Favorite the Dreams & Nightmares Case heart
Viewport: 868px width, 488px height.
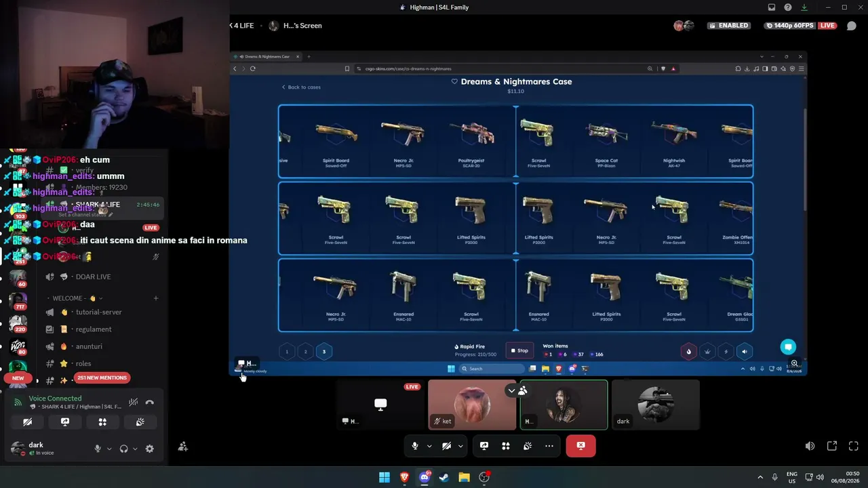click(x=454, y=81)
